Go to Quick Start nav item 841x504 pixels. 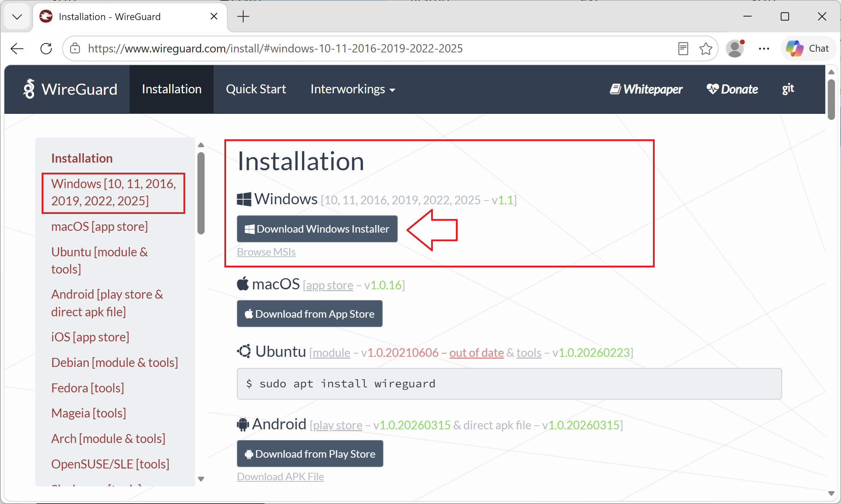[x=256, y=89]
